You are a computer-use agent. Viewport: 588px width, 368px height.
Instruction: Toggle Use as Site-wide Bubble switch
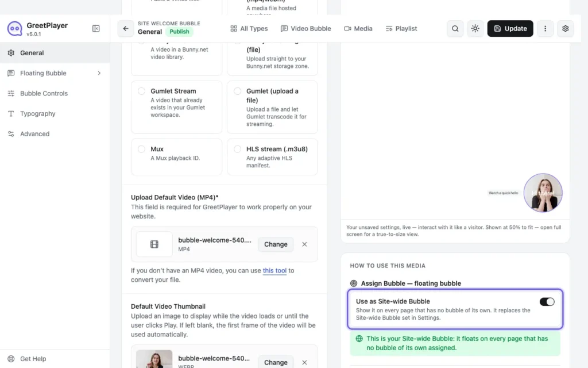pos(547,302)
